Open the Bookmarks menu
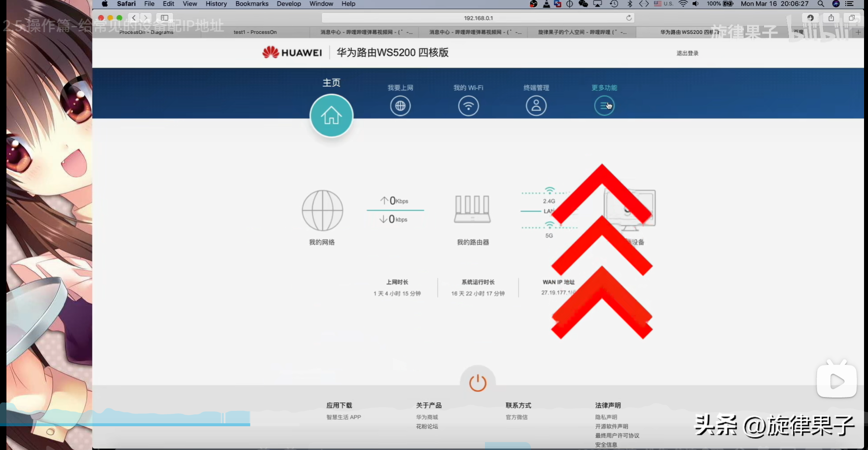 [x=251, y=4]
